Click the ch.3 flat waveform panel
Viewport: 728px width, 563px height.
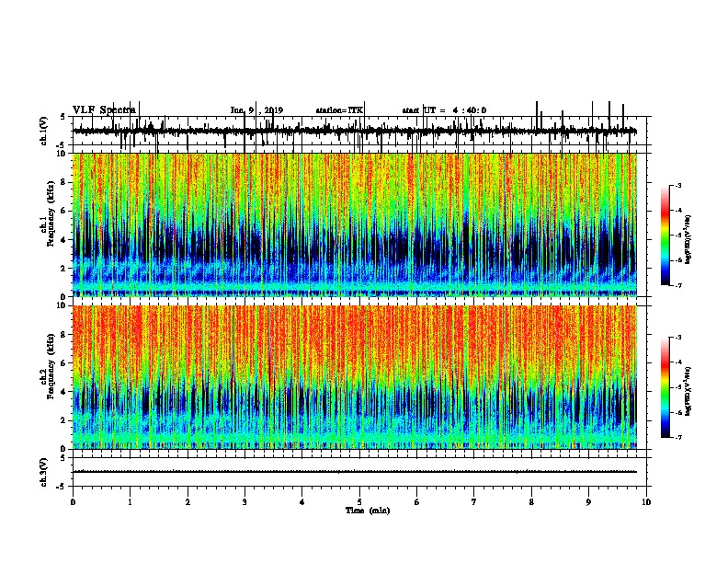coord(359,472)
